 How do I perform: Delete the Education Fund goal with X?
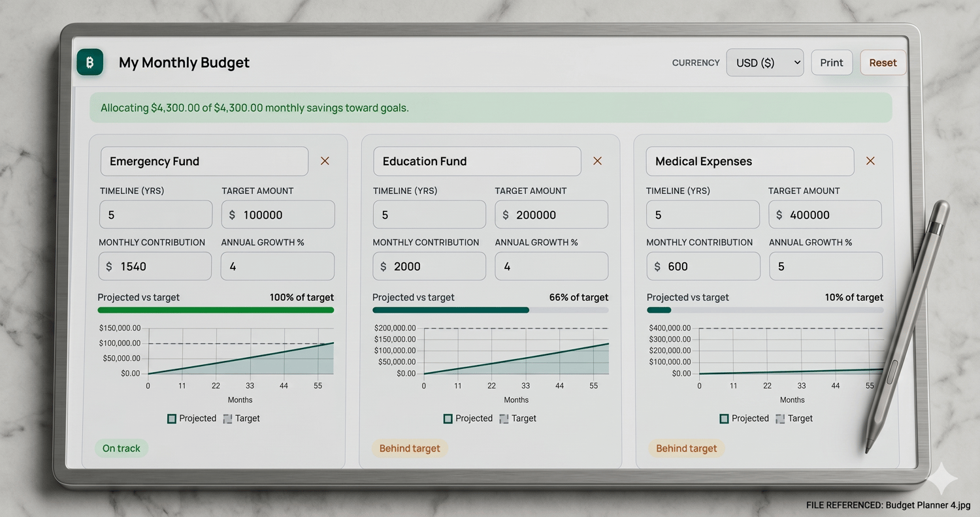tap(597, 161)
